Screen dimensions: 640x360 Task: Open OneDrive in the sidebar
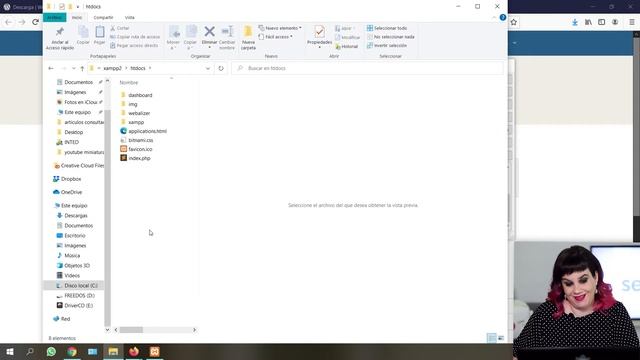click(67, 192)
